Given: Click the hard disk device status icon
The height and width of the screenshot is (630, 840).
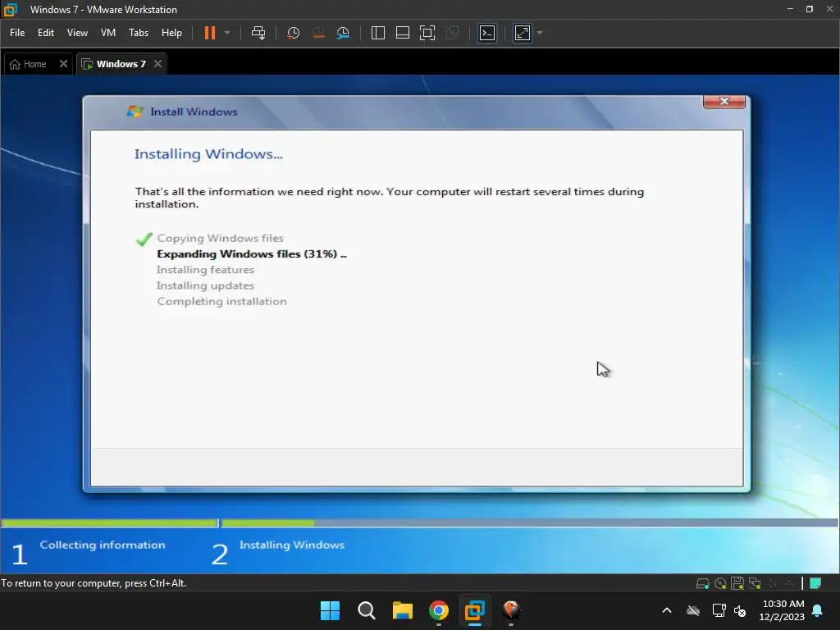Looking at the screenshot, I should coord(702,583).
